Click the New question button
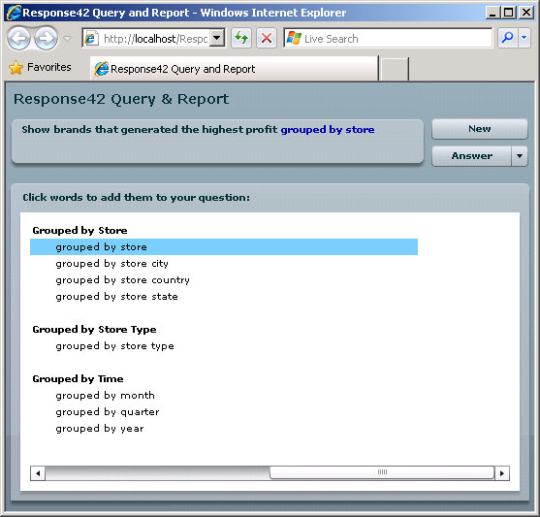 click(x=479, y=129)
